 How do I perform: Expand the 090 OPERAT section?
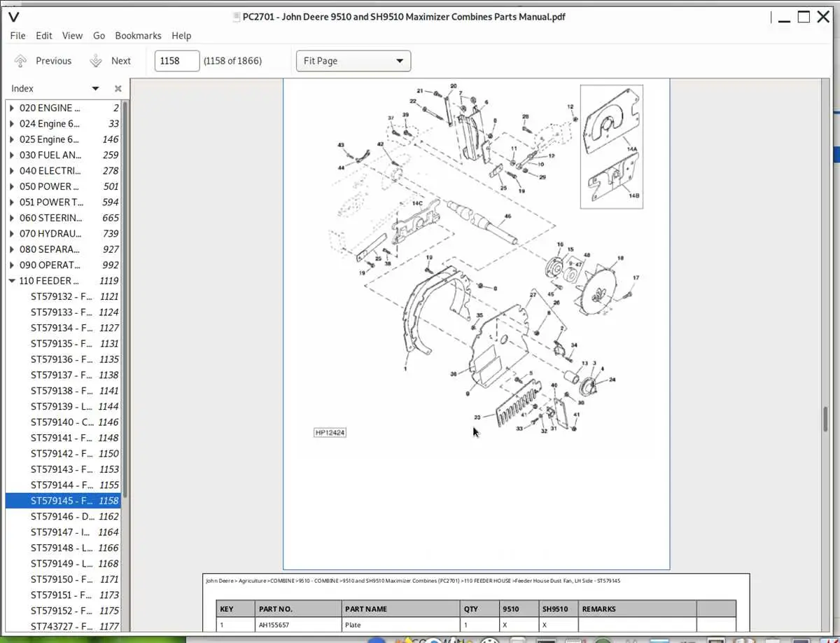[x=11, y=265]
